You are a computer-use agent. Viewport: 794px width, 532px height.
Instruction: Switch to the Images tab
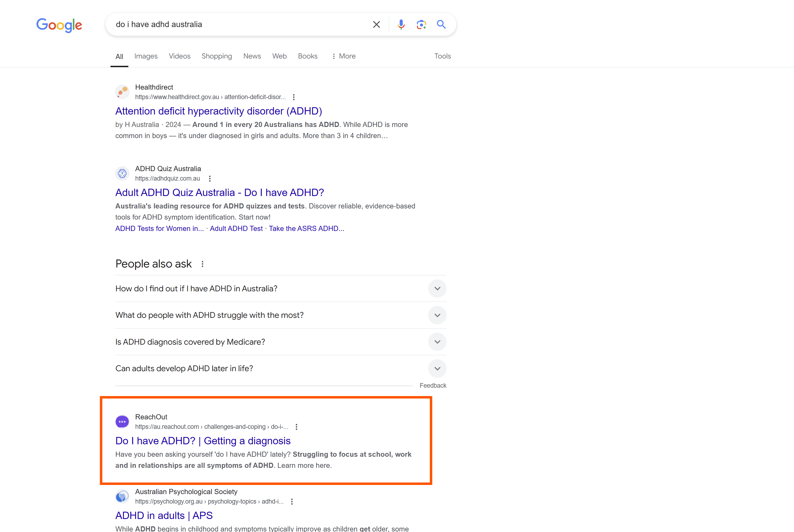(x=146, y=56)
